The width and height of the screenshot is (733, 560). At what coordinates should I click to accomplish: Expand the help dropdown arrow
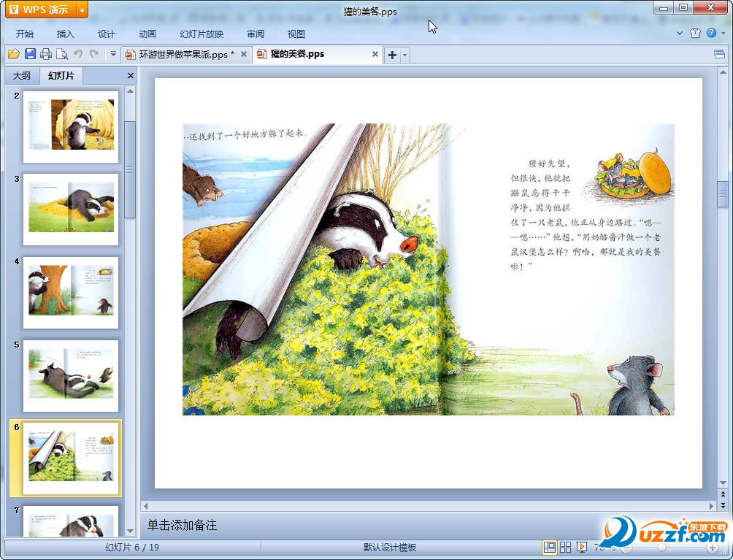click(x=724, y=33)
